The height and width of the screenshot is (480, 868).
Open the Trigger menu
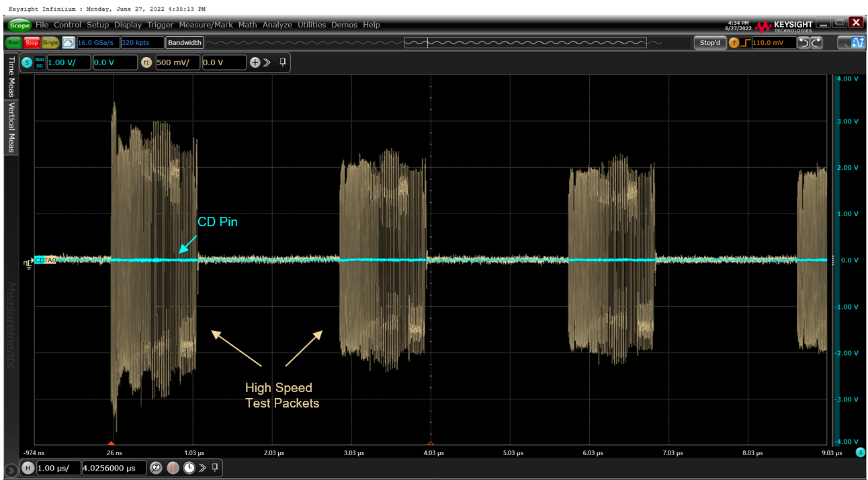pos(160,25)
